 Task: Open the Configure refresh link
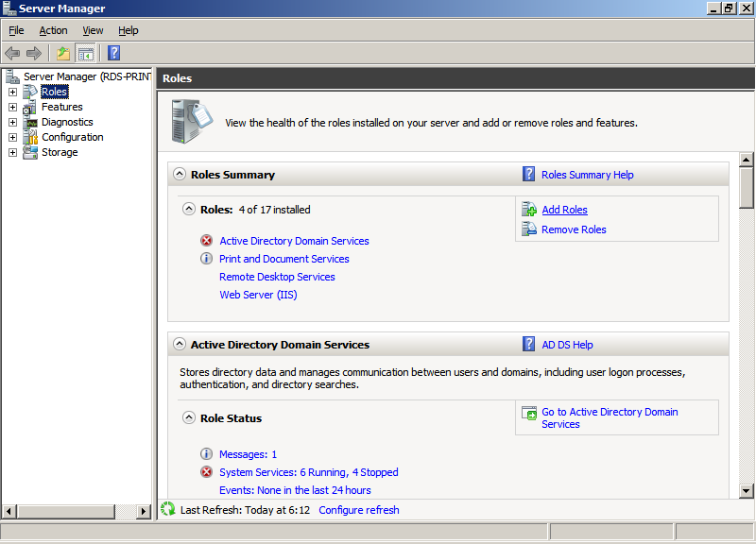[359, 510]
